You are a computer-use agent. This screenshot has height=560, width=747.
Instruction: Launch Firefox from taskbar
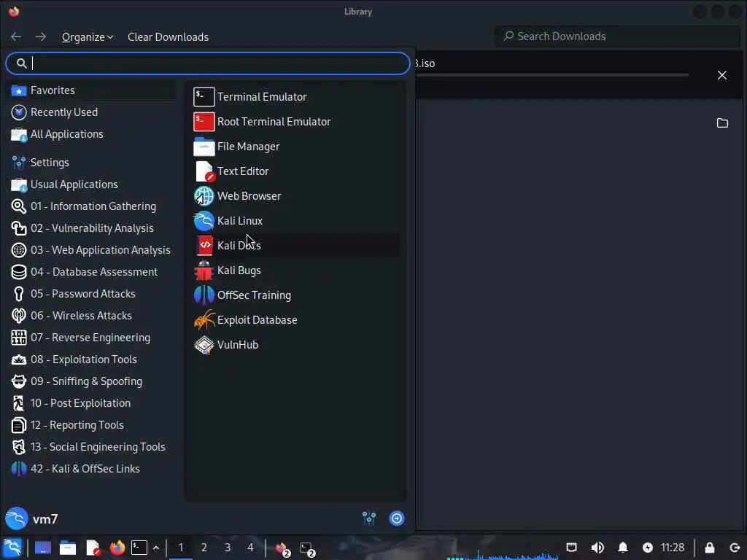point(117,548)
